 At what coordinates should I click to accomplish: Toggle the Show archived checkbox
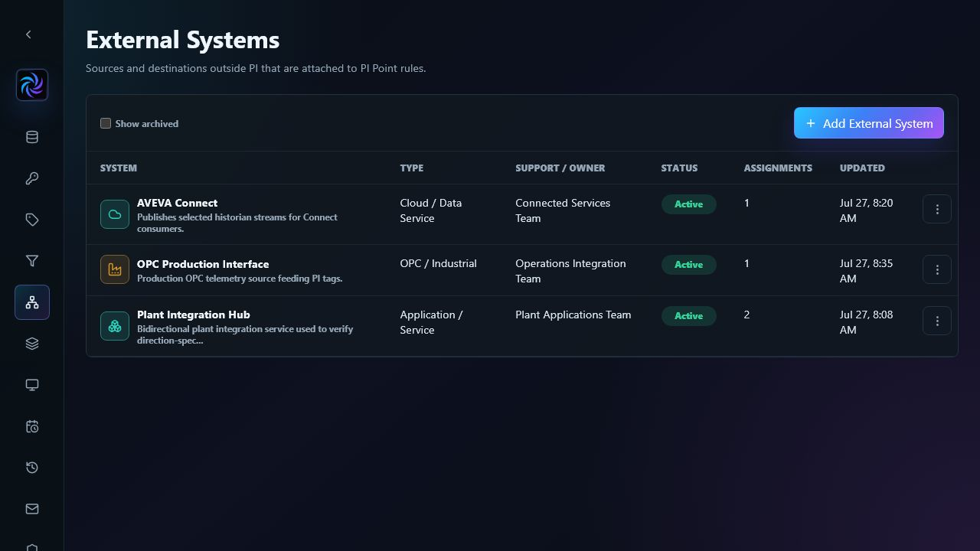pyautogui.click(x=106, y=123)
